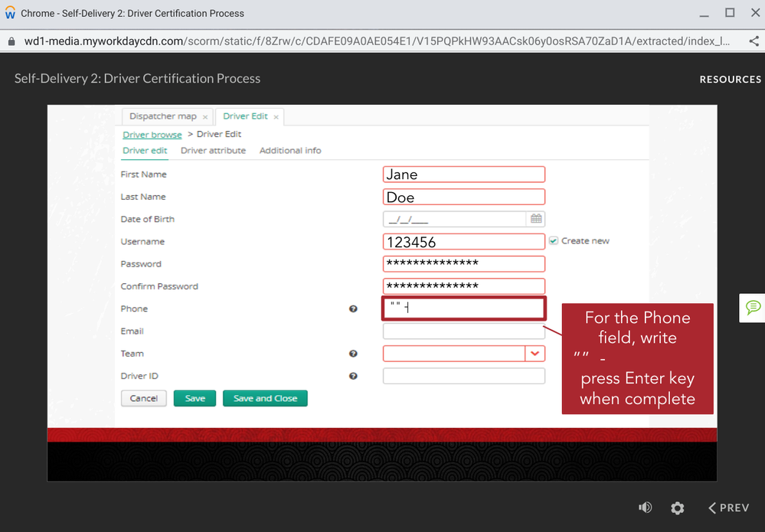
Task: Click the help icon beside Team
Action: click(x=353, y=354)
